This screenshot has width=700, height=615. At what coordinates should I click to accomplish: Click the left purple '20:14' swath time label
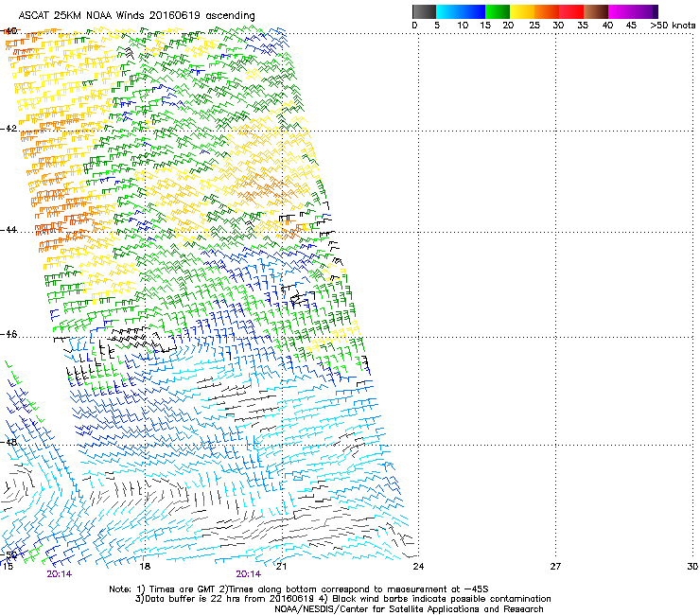59,574
